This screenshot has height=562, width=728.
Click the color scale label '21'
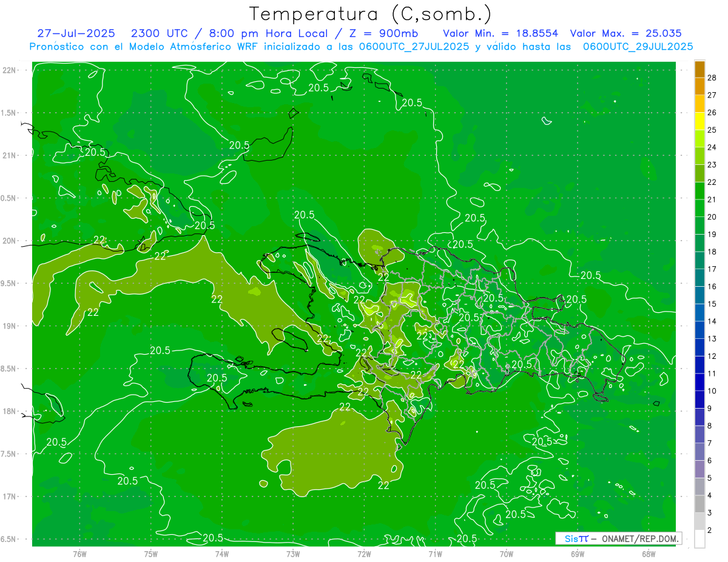tap(712, 199)
